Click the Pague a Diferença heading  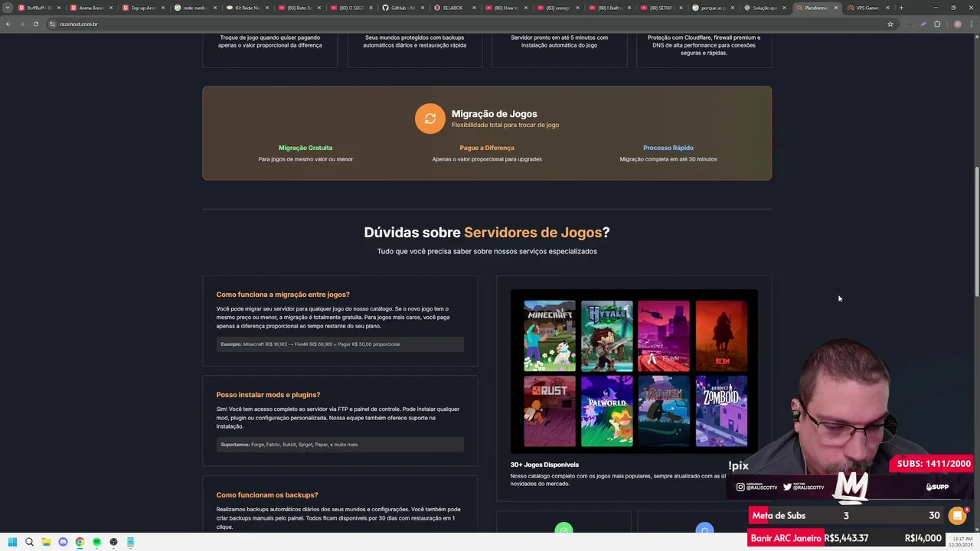pos(487,148)
